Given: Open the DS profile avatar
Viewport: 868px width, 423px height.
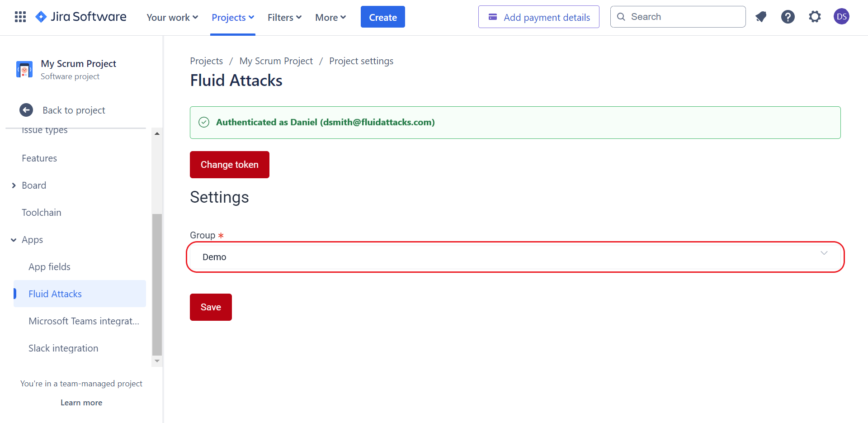Looking at the screenshot, I should coord(842,17).
